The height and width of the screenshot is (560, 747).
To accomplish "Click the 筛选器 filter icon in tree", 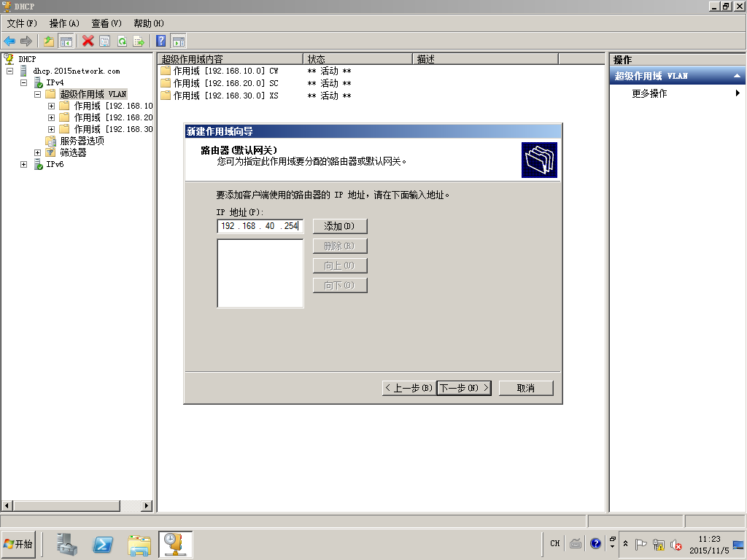I will click(x=50, y=152).
